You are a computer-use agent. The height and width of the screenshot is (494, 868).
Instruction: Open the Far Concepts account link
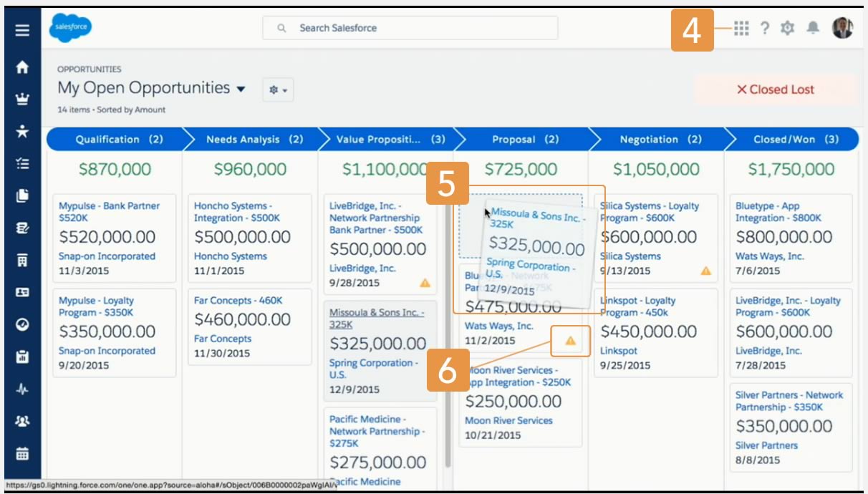[223, 339]
